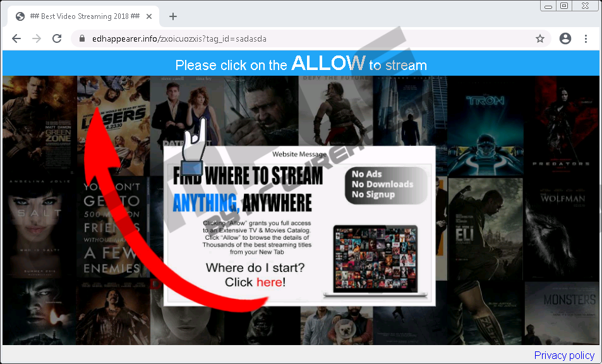Reload the current page
This screenshot has height=364, width=602.
click(x=57, y=38)
